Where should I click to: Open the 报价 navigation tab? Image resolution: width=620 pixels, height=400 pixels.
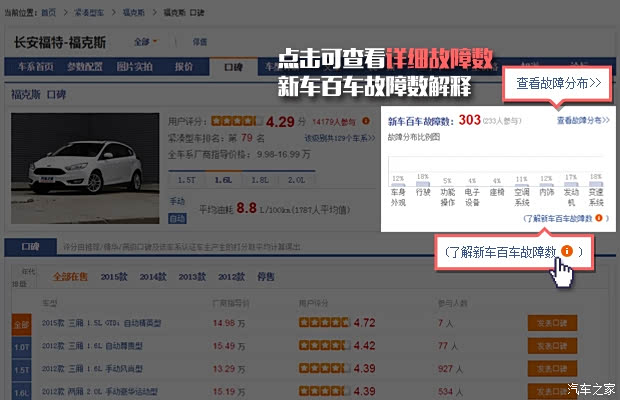pyautogui.click(x=184, y=66)
